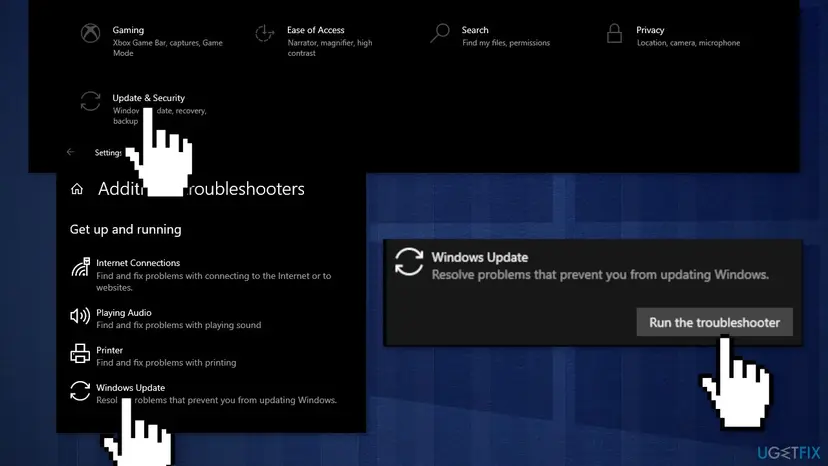Select Internet Connections troubleshooter
Screen dimensions: 828x466
click(x=138, y=263)
